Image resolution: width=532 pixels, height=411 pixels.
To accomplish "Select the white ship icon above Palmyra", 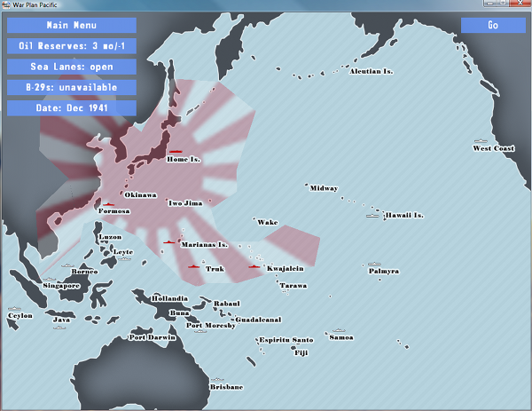I will click(374, 264).
